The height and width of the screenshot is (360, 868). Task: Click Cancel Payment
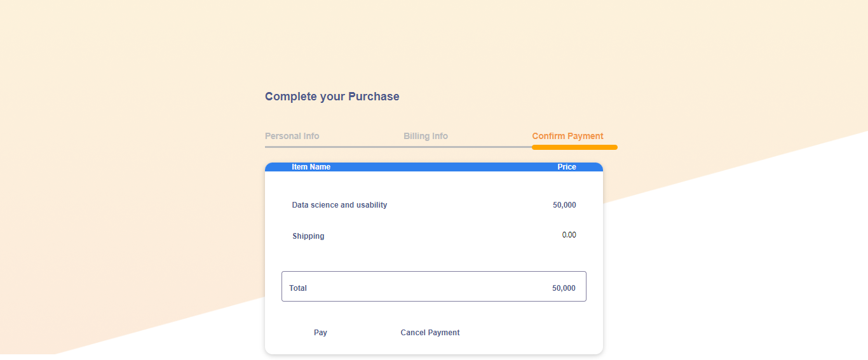430,333
